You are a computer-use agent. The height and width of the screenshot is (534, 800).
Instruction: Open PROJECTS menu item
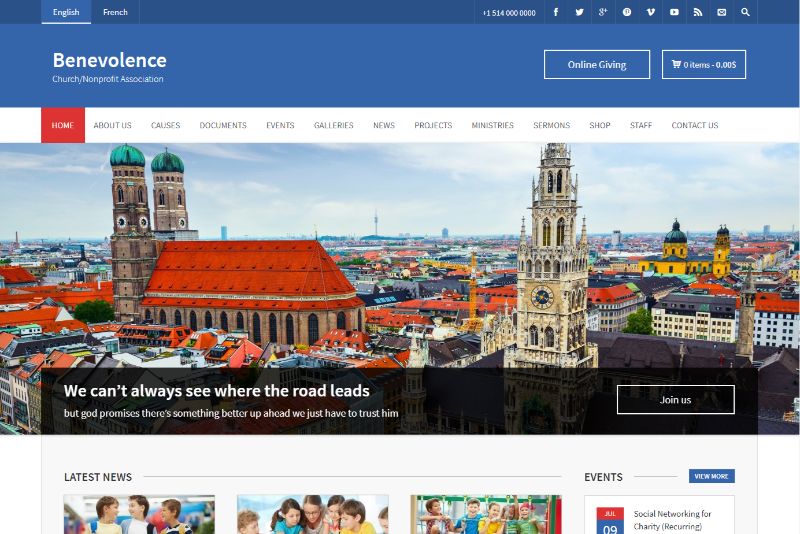433,125
